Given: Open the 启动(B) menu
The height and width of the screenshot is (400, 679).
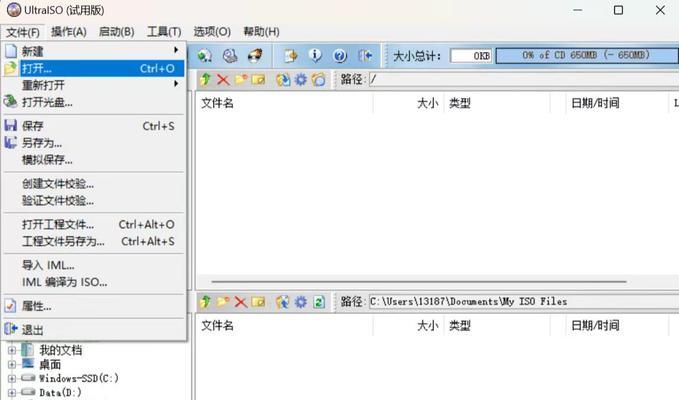Looking at the screenshot, I should 116,32.
